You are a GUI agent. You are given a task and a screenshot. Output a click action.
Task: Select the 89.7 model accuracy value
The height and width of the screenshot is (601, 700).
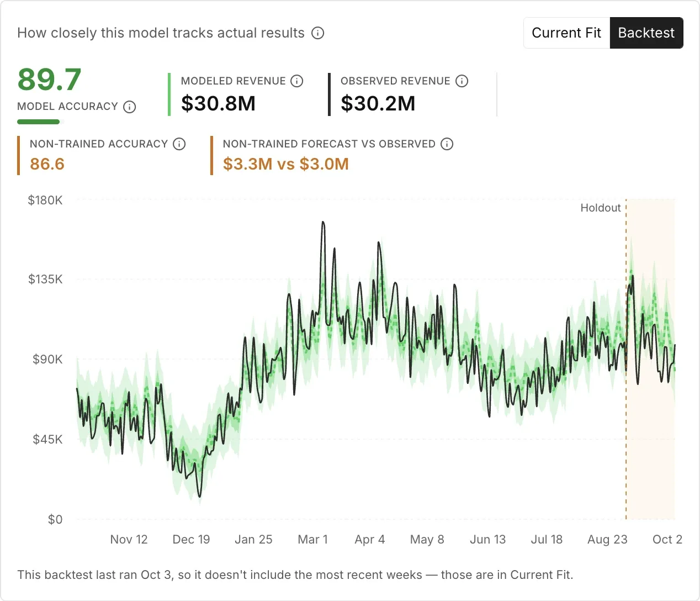click(50, 80)
